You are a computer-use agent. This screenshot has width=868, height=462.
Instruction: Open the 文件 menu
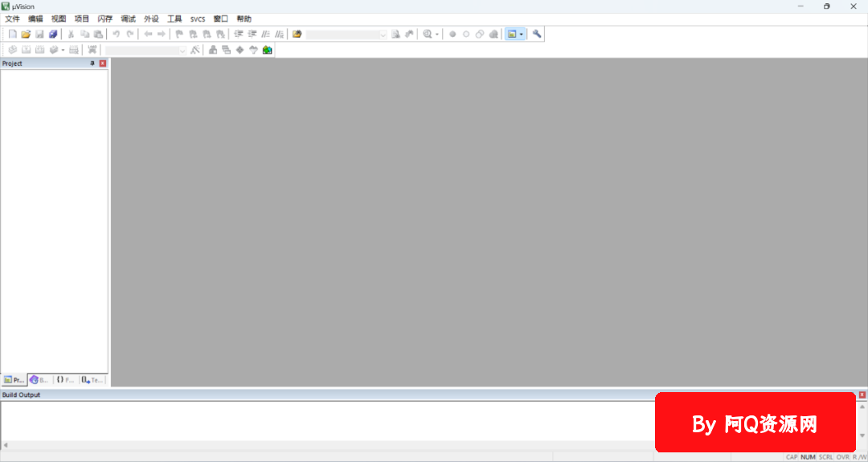(x=12, y=18)
